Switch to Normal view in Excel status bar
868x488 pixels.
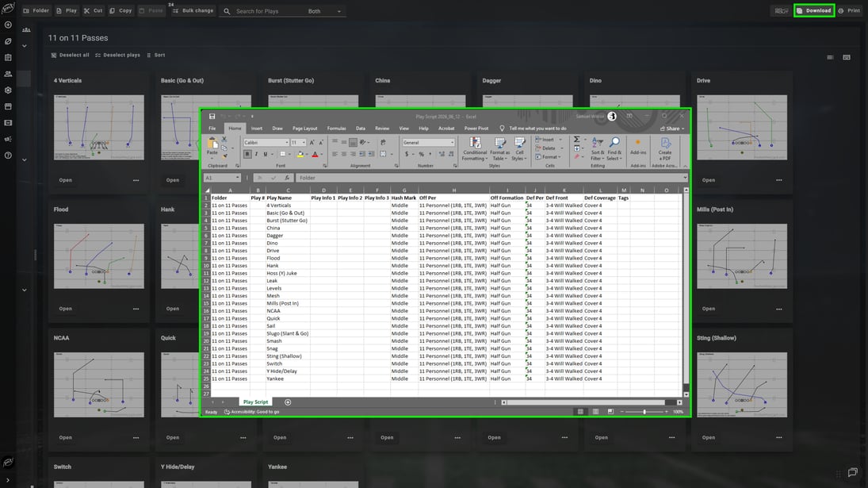[x=580, y=412]
